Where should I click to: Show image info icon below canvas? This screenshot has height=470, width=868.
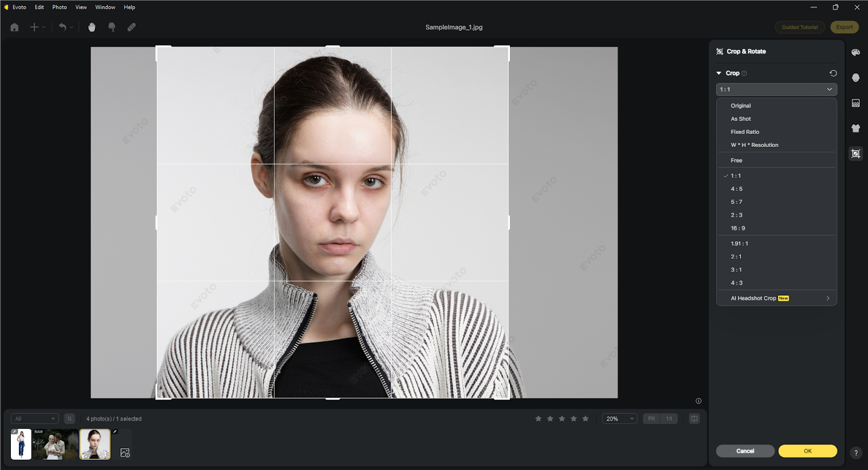698,401
